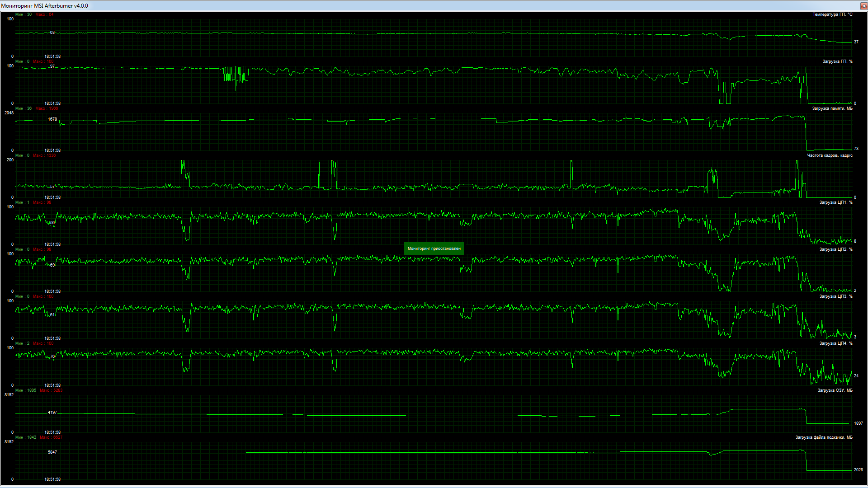
Task: Click the 63 value marker on temperature graph
Action: tap(52, 33)
